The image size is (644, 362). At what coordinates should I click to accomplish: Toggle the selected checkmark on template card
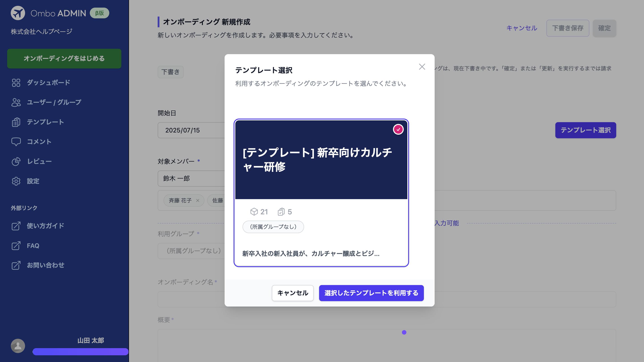coord(398,129)
